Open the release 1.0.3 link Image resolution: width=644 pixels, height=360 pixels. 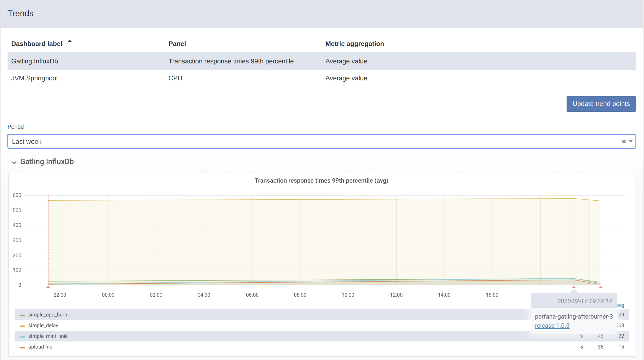[552, 326]
